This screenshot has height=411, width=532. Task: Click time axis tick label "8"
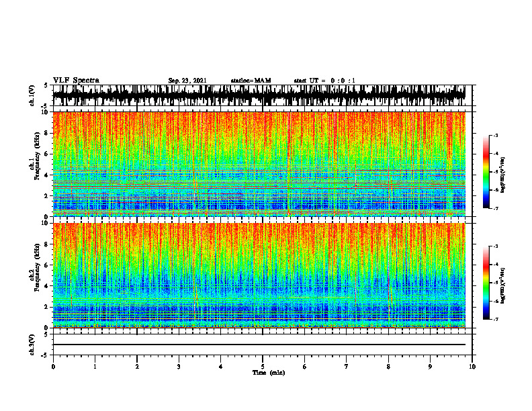(388, 367)
